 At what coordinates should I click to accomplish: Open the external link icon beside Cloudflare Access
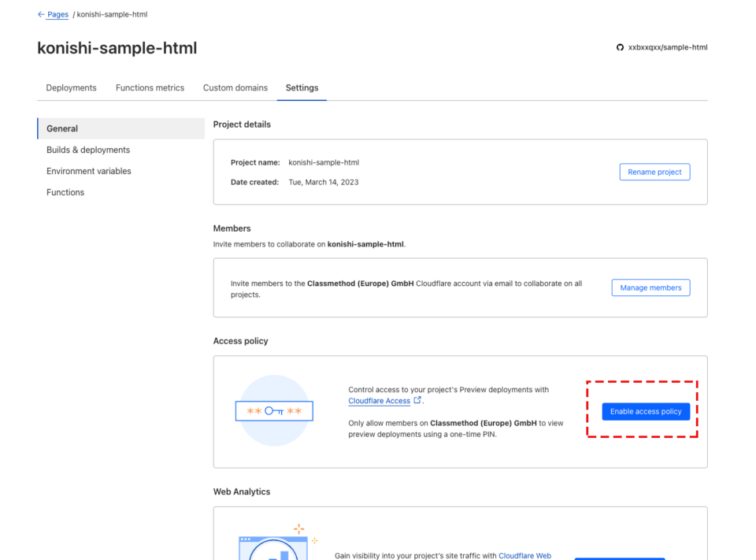[417, 401]
